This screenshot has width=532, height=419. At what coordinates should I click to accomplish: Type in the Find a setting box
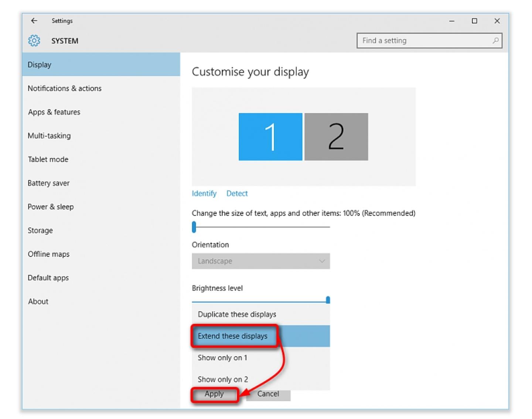click(425, 41)
